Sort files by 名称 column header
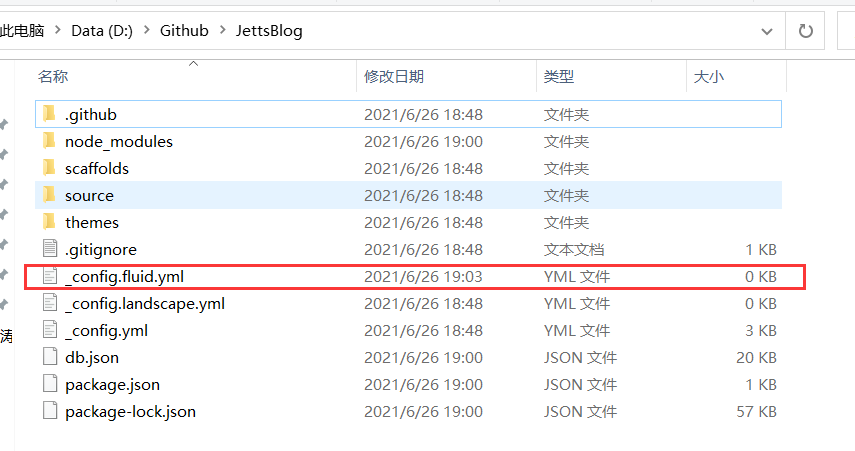Viewport: 855px width, 451px height. click(x=53, y=77)
